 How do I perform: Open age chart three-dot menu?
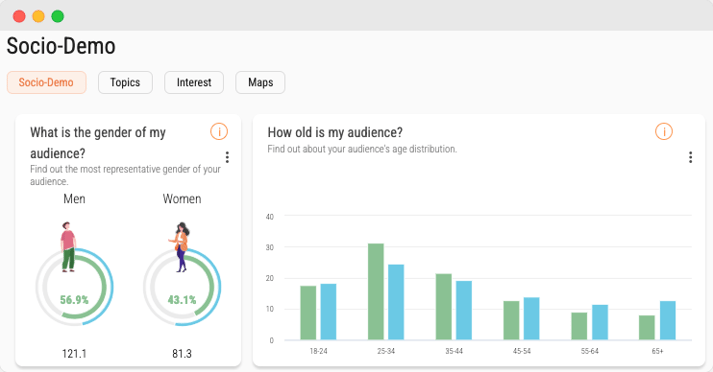coord(690,157)
